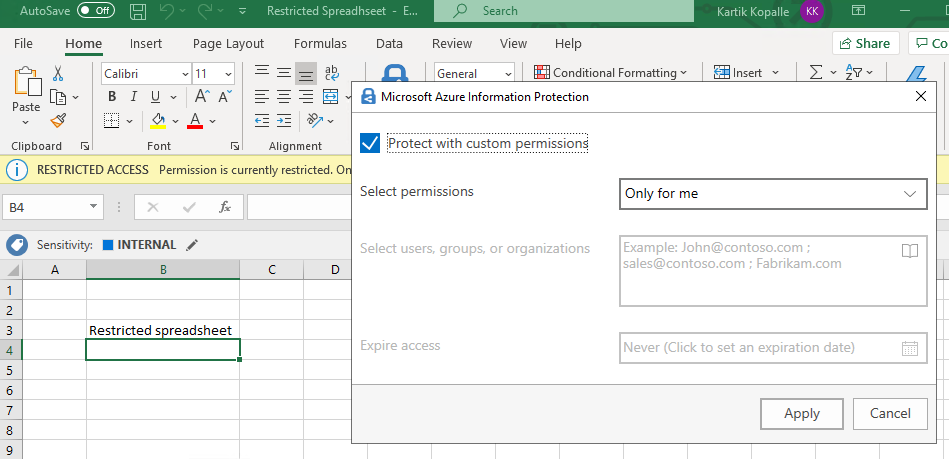
Task: Select cell with Restricted spreadsheet text
Action: (x=163, y=330)
